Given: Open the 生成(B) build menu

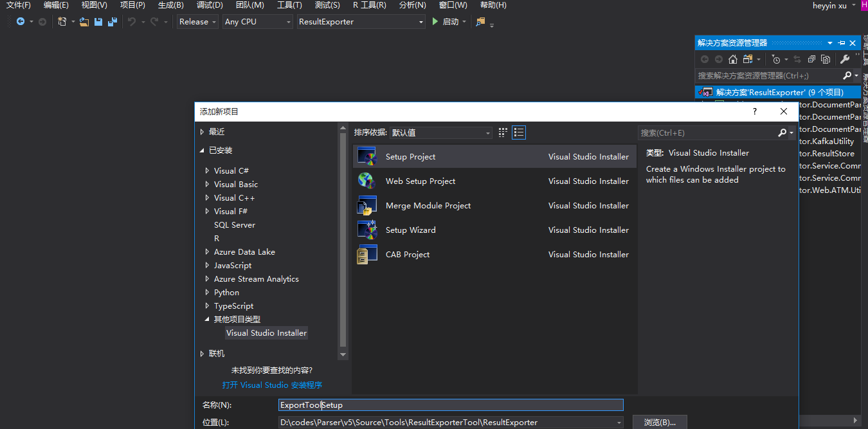Looking at the screenshot, I should point(170,5).
